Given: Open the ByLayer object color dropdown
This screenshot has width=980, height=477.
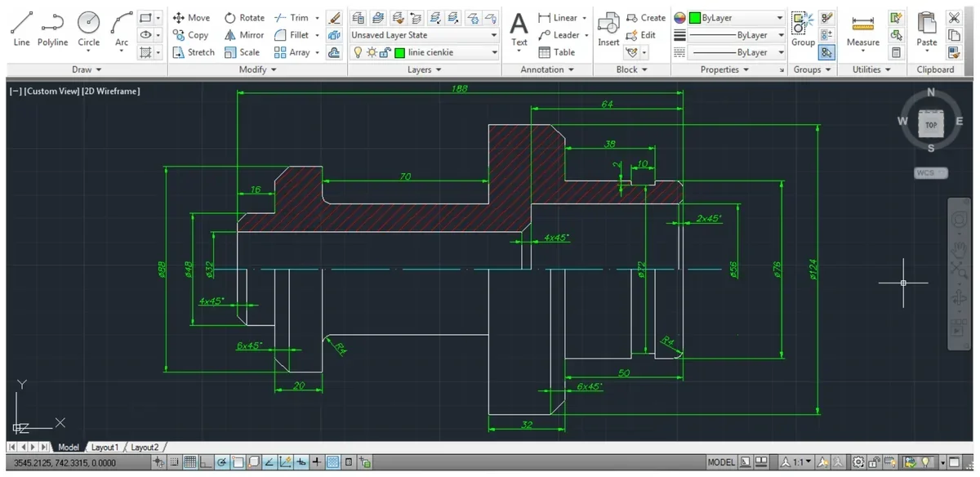Looking at the screenshot, I should pos(736,18).
